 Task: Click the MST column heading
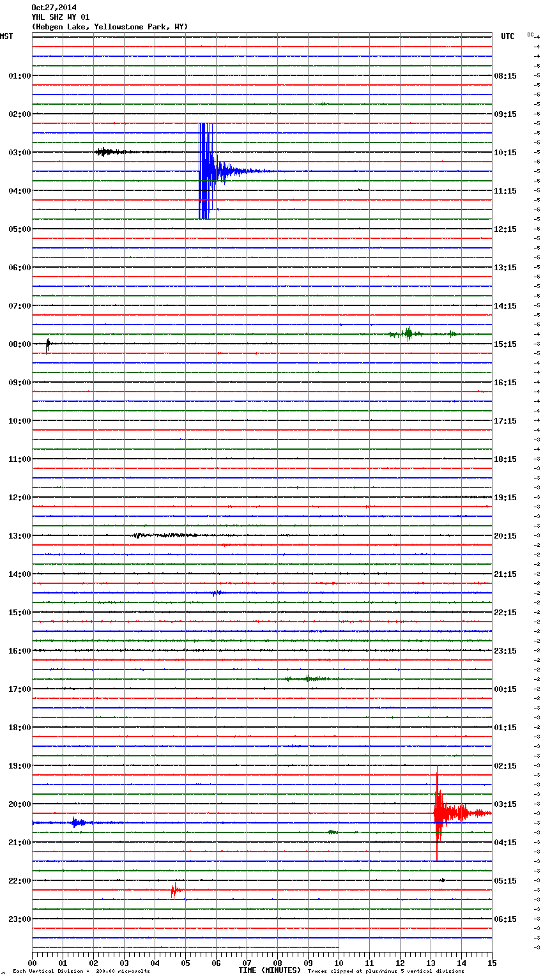pyautogui.click(x=6, y=36)
